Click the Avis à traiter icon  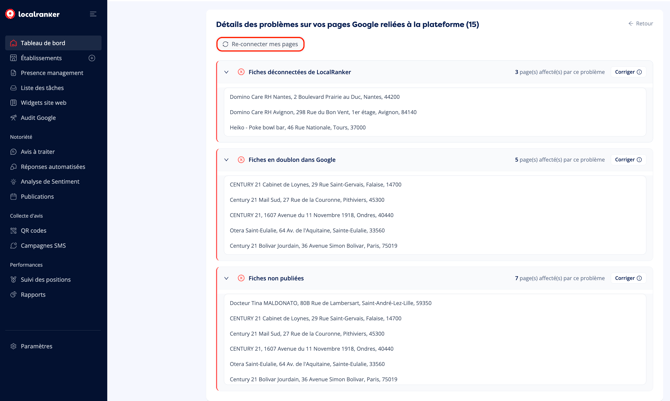pyautogui.click(x=13, y=152)
